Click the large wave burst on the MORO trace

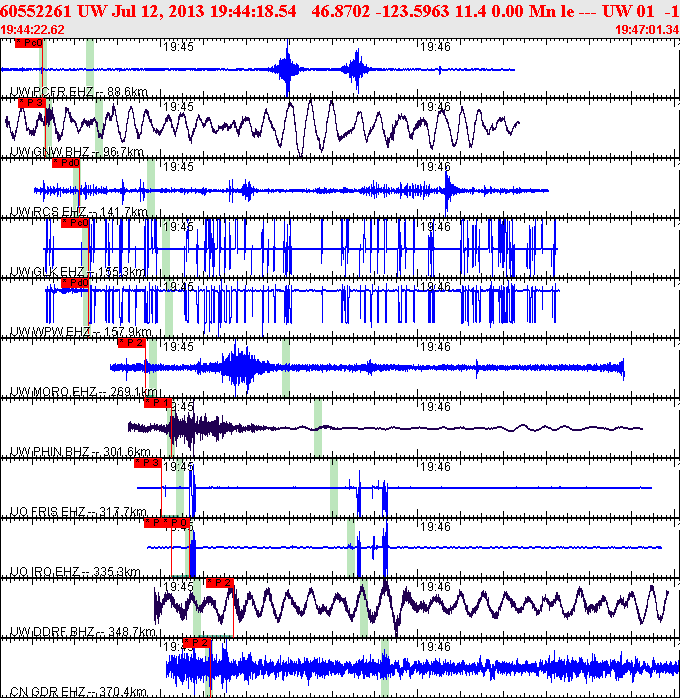click(x=240, y=368)
